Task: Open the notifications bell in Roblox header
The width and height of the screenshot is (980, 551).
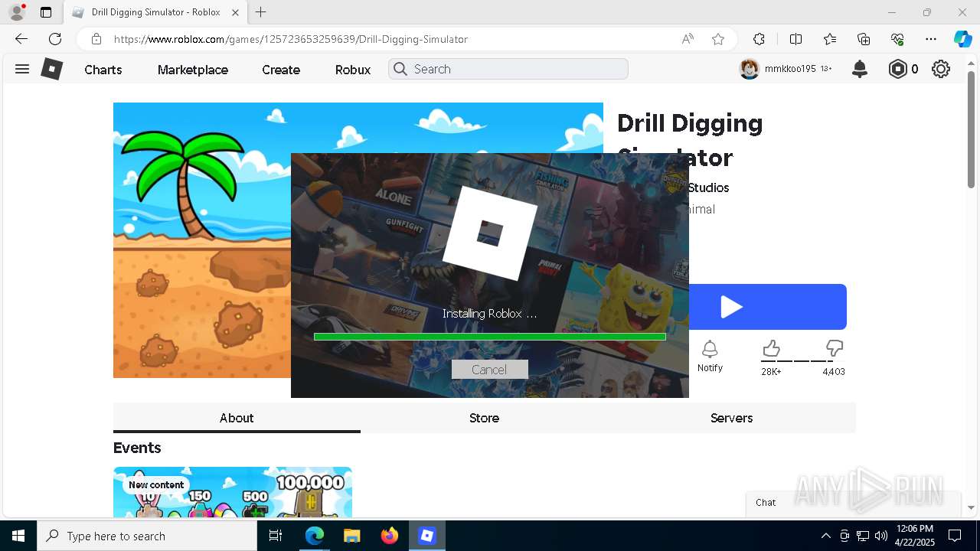Action: pyautogui.click(x=860, y=69)
